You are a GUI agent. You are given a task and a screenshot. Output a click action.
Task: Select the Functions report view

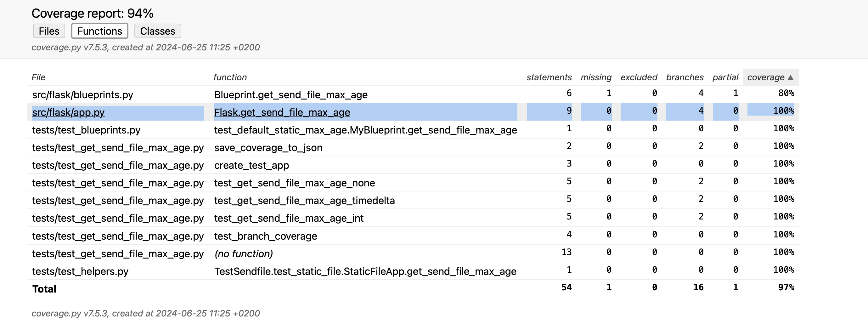coord(100,31)
